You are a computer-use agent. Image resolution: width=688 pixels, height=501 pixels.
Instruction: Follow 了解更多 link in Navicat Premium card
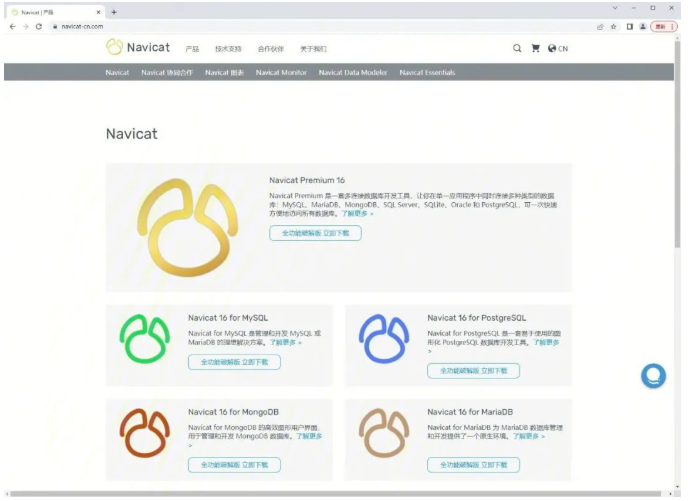tap(358, 214)
